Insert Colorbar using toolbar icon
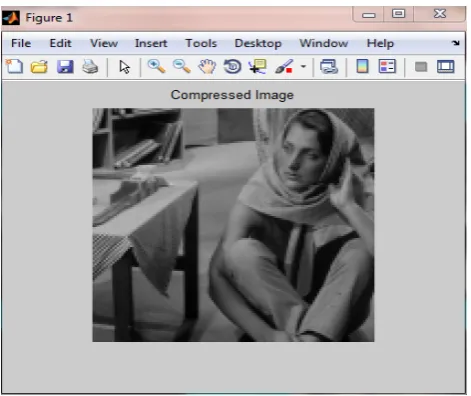 coord(362,66)
